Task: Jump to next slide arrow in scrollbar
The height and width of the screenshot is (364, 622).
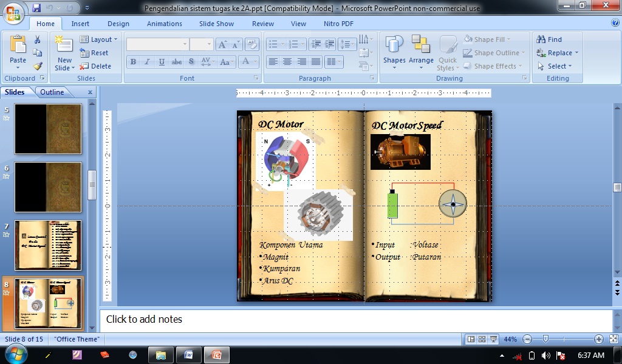Action: coord(617,292)
